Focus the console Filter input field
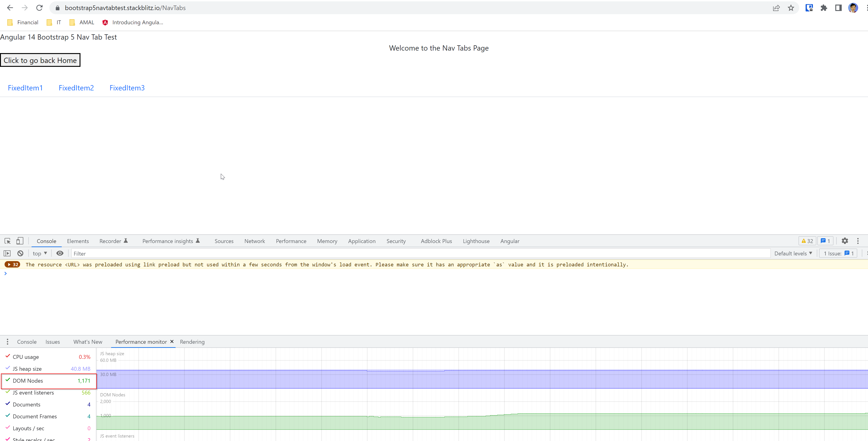 421,253
